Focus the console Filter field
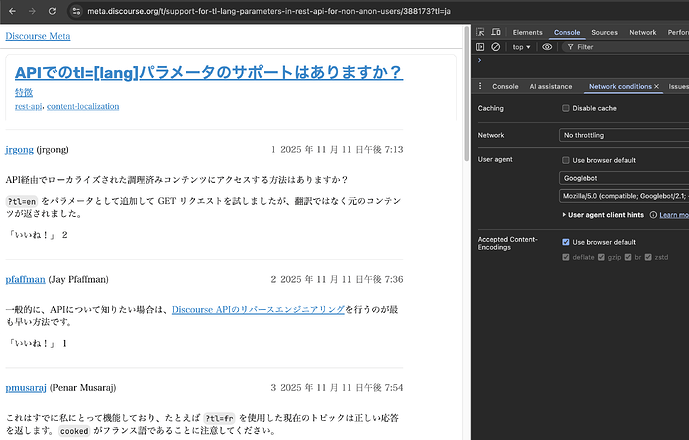The width and height of the screenshot is (689, 440). (x=628, y=47)
